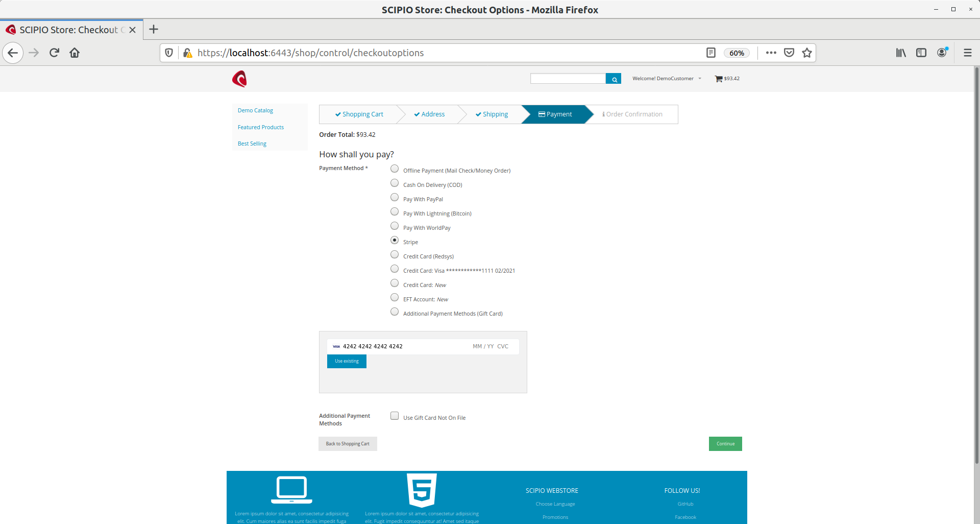Bookmark this page with the star icon
Screen dimensions: 980x524
pos(807,53)
